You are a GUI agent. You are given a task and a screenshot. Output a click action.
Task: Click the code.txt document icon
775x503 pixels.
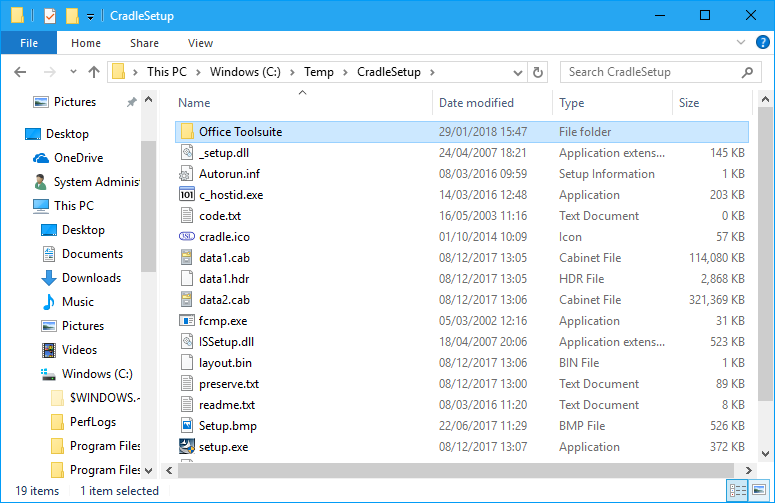click(x=187, y=216)
